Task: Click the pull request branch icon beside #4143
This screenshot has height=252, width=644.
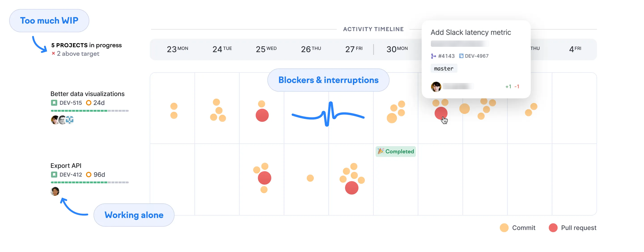Action: pyautogui.click(x=433, y=56)
